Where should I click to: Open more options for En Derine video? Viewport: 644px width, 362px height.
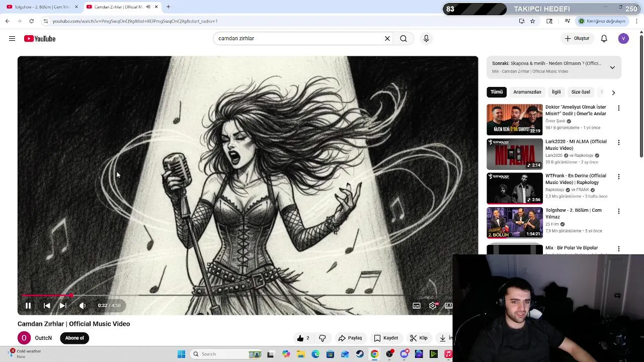pyautogui.click(x=619, y=176)
